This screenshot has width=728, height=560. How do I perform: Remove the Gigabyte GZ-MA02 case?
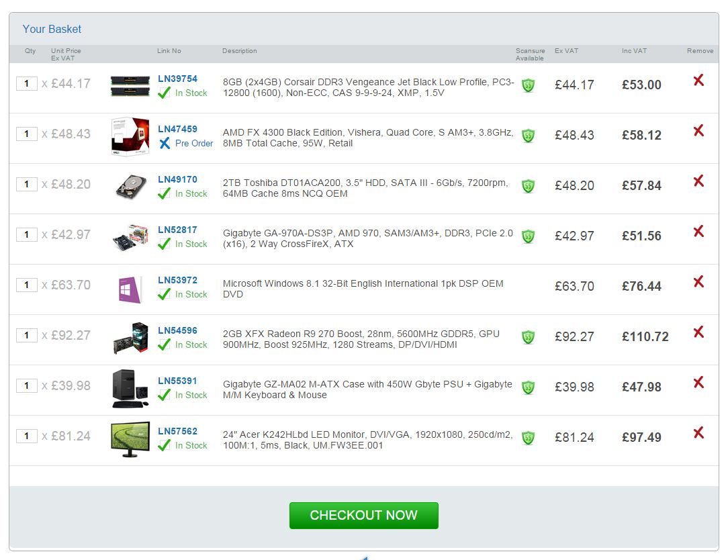coord(698,383)
